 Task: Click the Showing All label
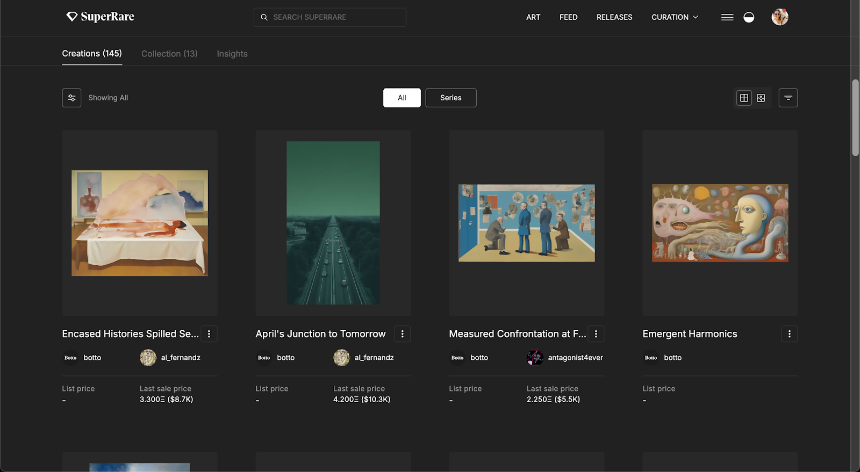click(x=108, y=98)
